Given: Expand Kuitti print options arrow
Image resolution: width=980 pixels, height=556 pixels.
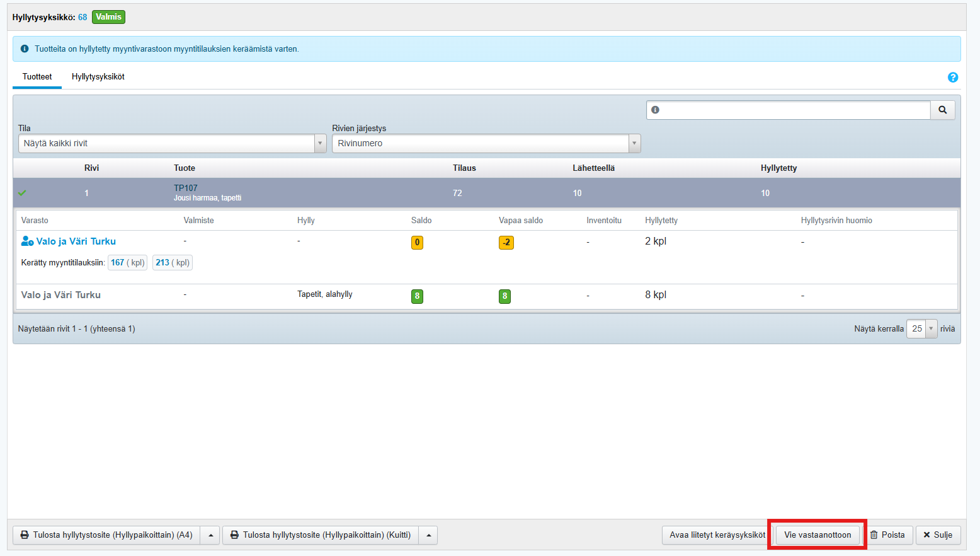Looking at the screenshot, I should click(428, 535).
